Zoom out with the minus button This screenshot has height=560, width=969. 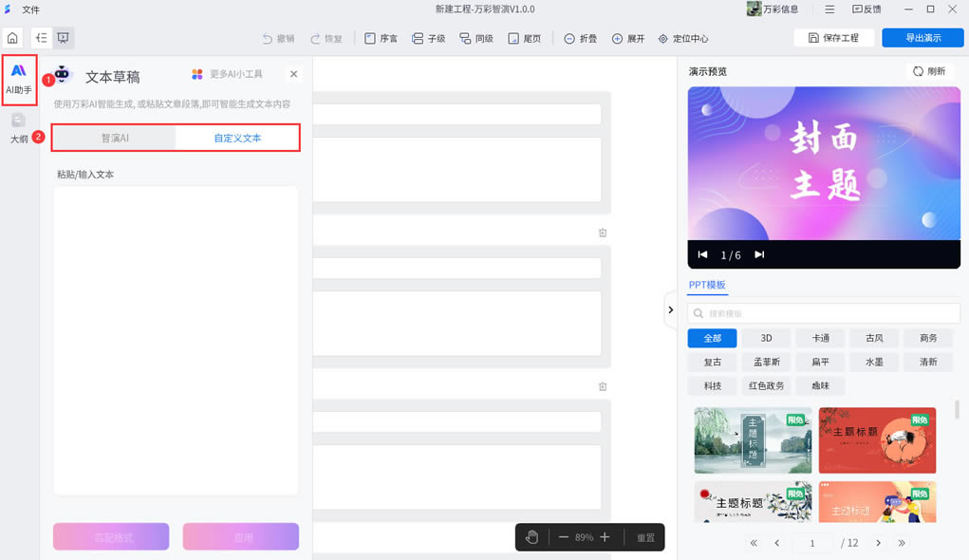(563, 537)
